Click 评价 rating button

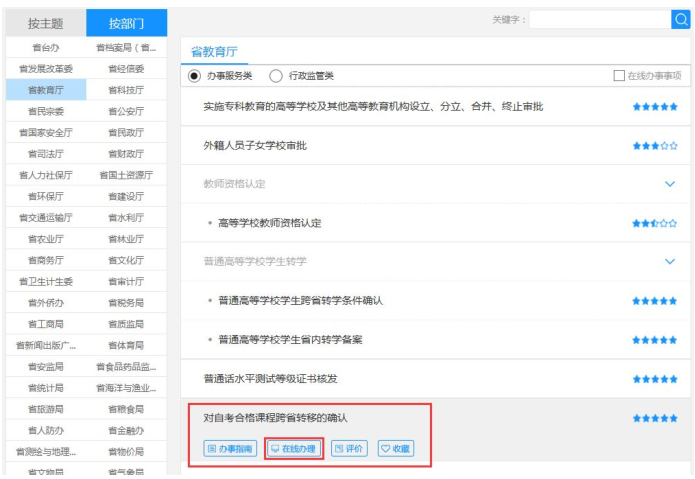(x=349, y=449)
